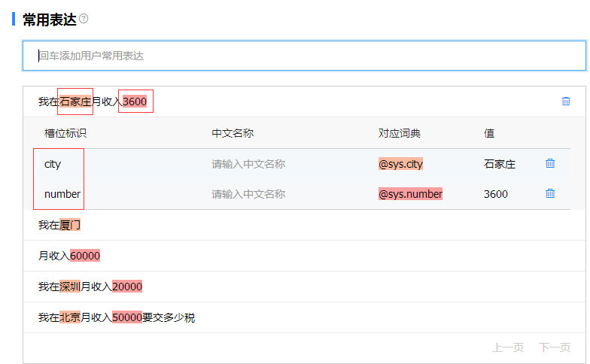Viewport: 590px width, 364px height.
Task: Delete the 我在石家庄月收入3600 expression
Action: point(566,101)
